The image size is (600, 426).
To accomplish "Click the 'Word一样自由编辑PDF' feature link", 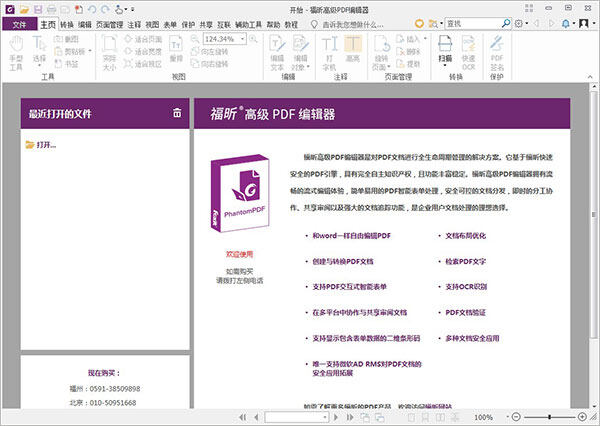I will (351, 236).
